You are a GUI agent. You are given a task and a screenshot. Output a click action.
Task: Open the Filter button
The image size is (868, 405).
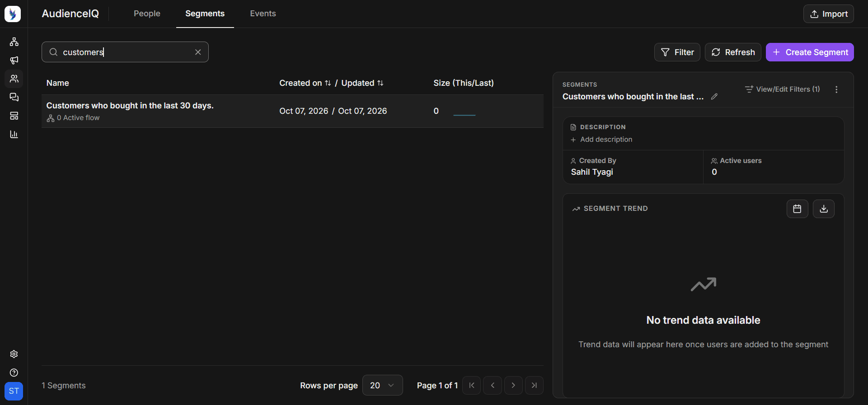pyautogui.click(x=677, y=52)
